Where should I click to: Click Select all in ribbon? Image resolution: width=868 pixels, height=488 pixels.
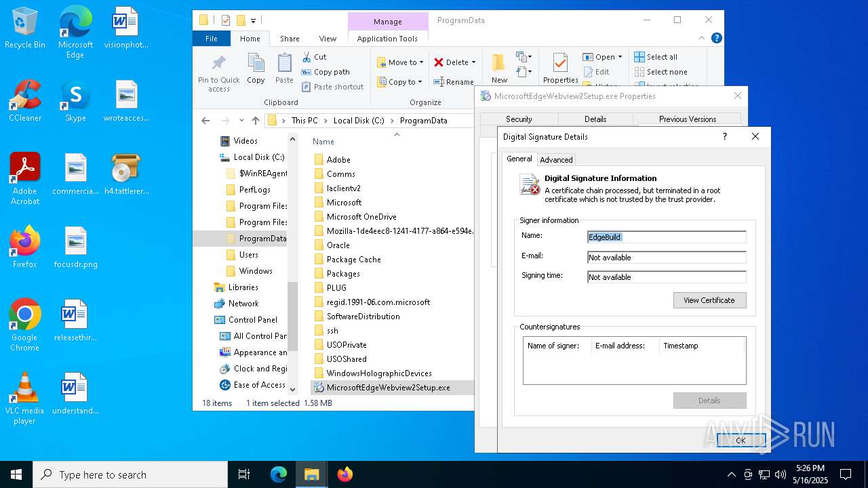click(656, 57)
